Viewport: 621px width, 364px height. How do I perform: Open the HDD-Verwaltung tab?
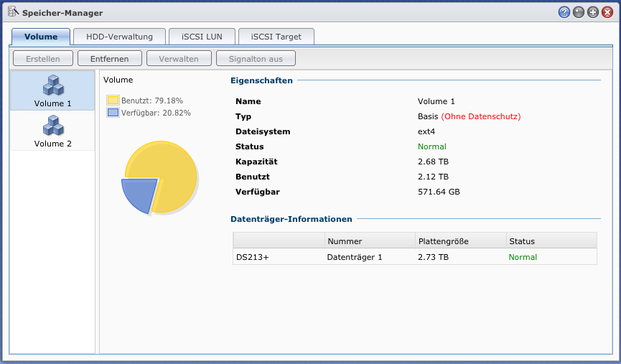(x=119, y=37)
